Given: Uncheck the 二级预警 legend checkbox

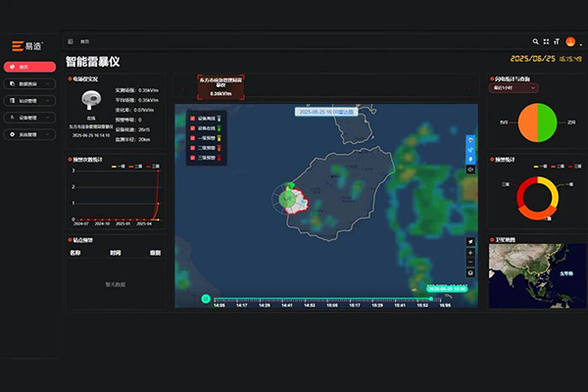Looking at the screenshot, I should coord(192,148).
